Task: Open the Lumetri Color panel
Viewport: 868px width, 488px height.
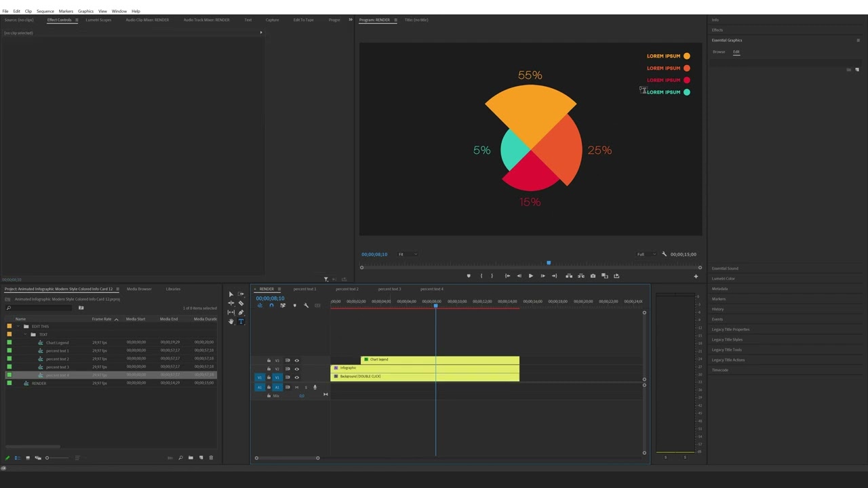Action: [723, 279]
